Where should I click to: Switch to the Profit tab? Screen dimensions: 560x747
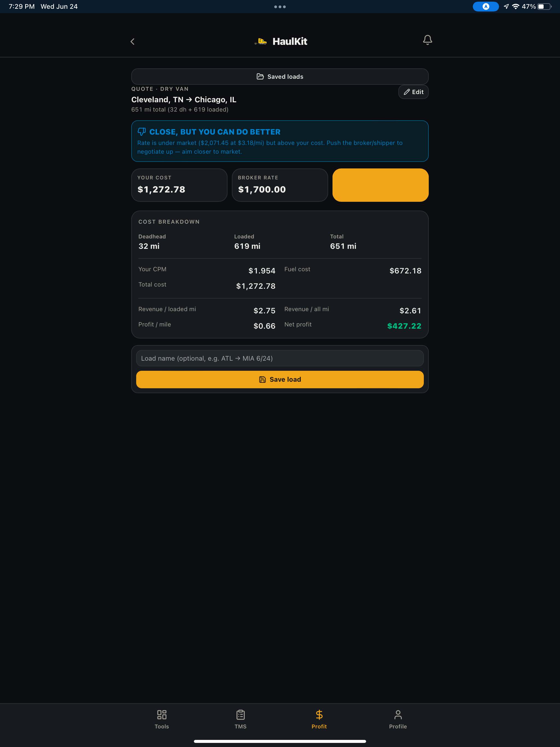319,719
